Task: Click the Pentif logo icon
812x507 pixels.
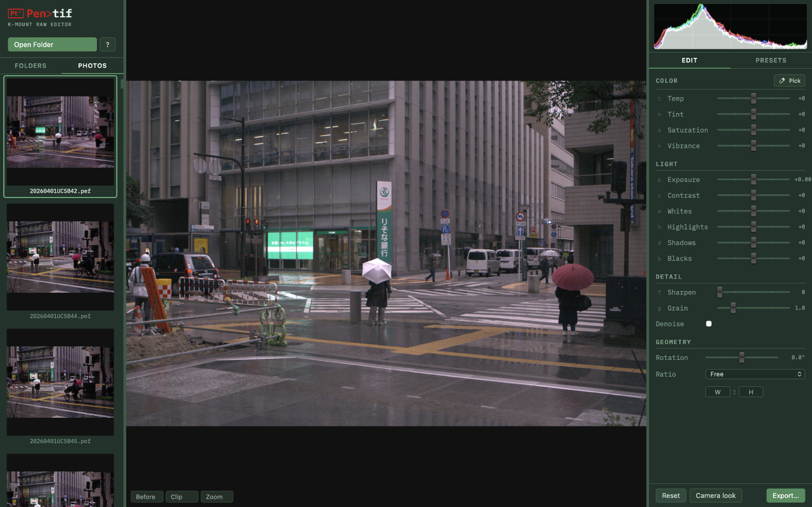Action: click(x=16, y=14)
